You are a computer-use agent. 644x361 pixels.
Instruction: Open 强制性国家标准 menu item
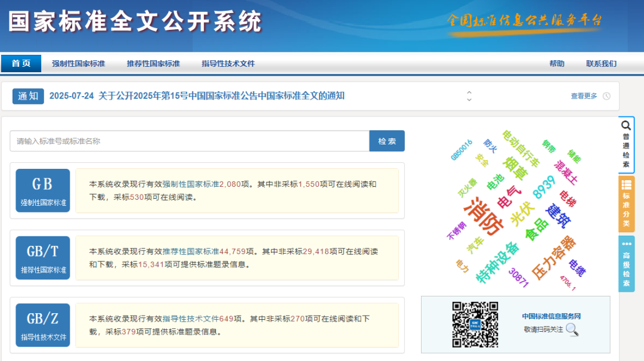click(x=79, y=64)
